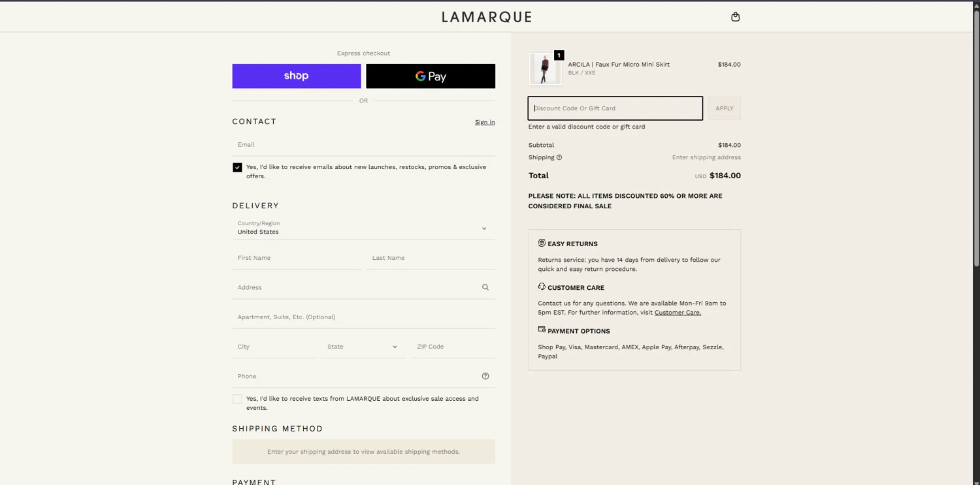The height and width of the screenshot is (485, 980).
Task: Focus the First Name field
Action: 297,258
